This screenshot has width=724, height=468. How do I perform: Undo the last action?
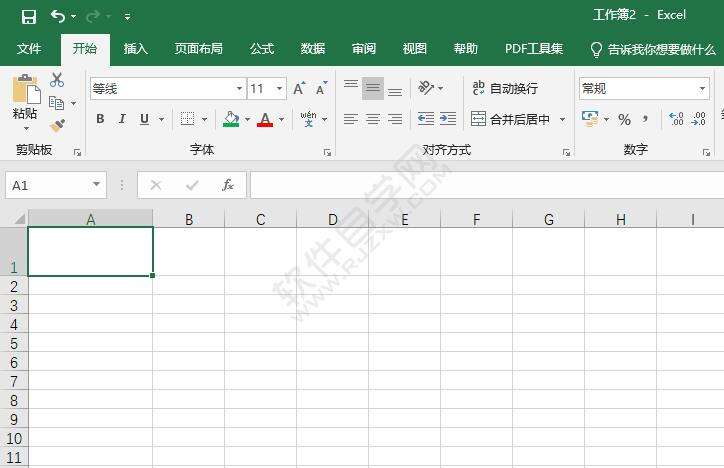pyautogui.click(x=58, y=17)
